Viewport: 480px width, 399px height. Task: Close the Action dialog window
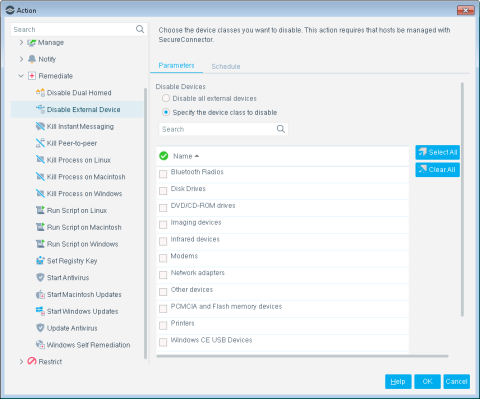(x=465, y=10)
